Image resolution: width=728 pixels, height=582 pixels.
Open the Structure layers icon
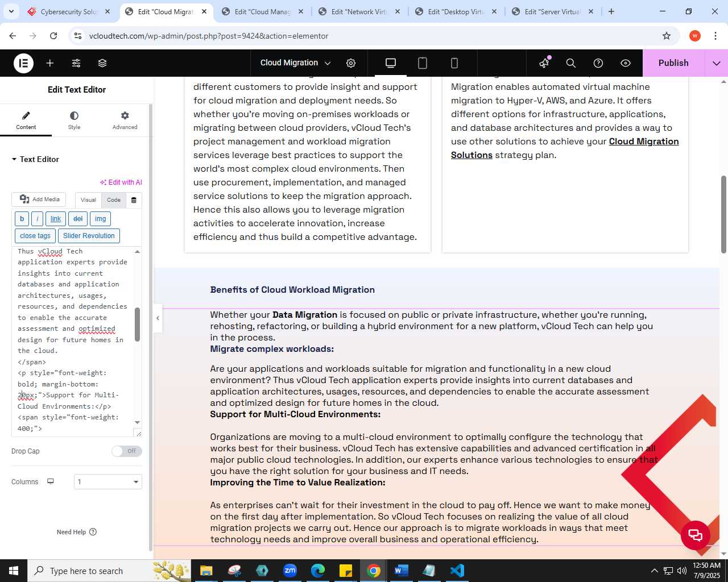(102, 63)
